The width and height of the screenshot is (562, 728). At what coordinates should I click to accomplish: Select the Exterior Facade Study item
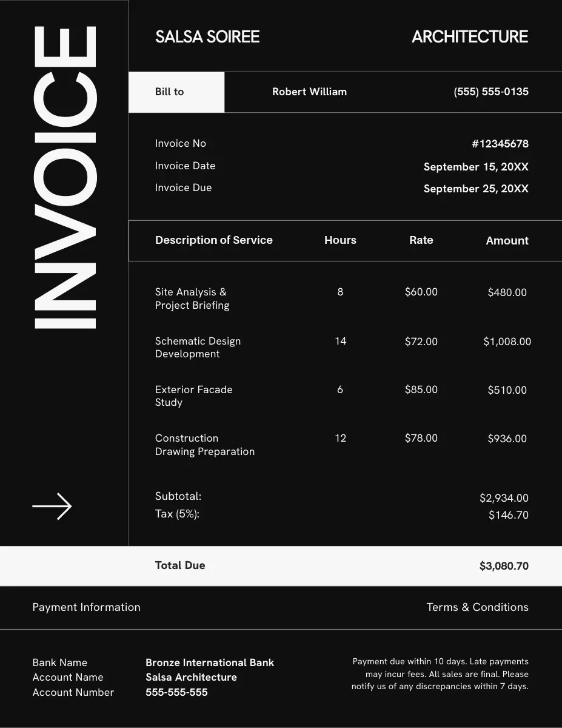[x=193, y=396]
